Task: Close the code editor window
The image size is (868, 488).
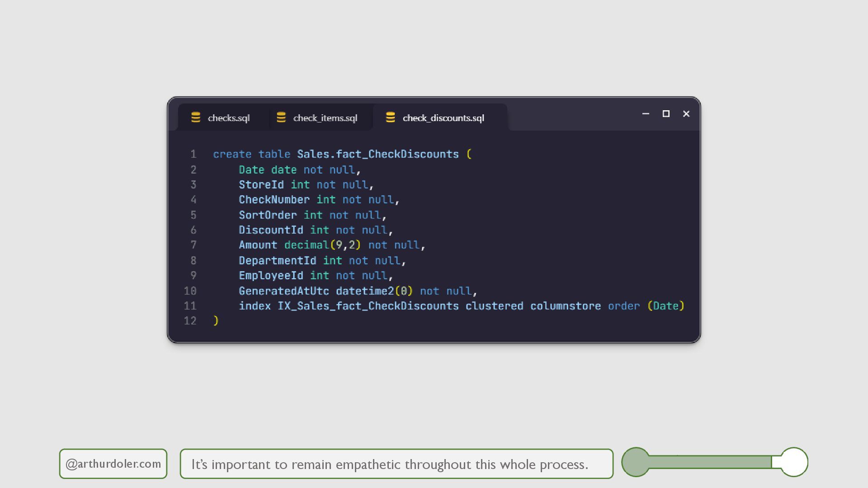Action: 686,114
